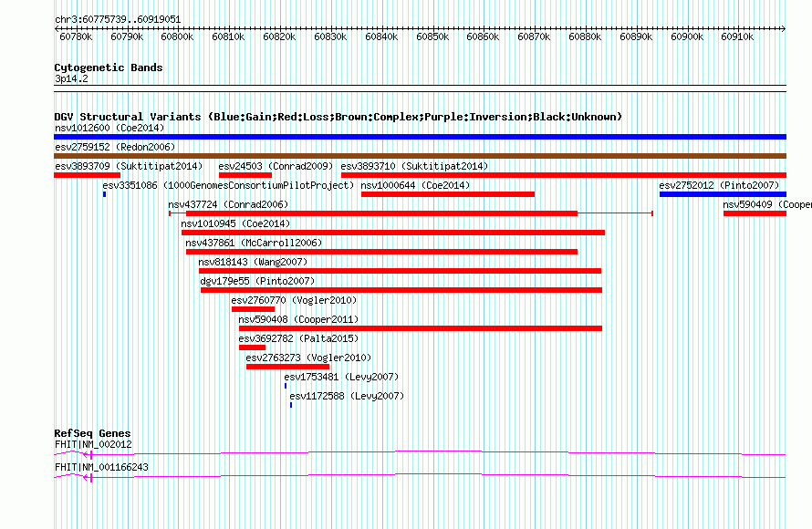This screenshot has height=529, width=812.
Task: Click the 3p14.2 band label
Action: [71, 78]
